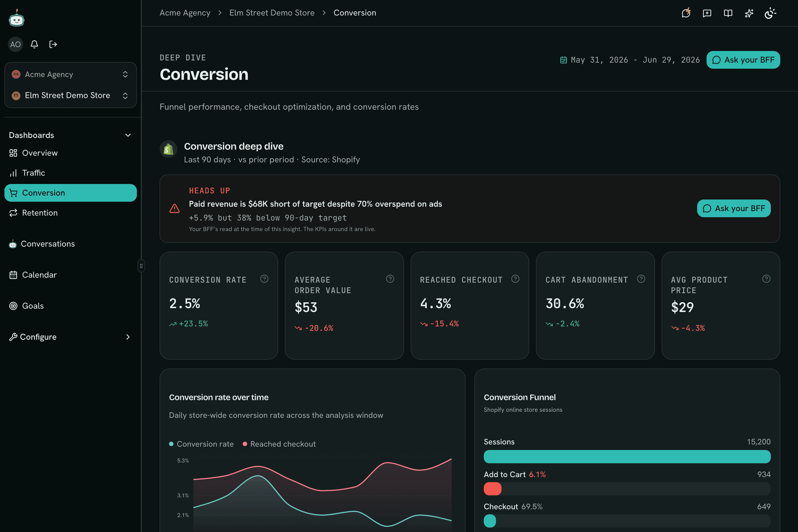Click the sign out icon

click(x=53, y=44)
